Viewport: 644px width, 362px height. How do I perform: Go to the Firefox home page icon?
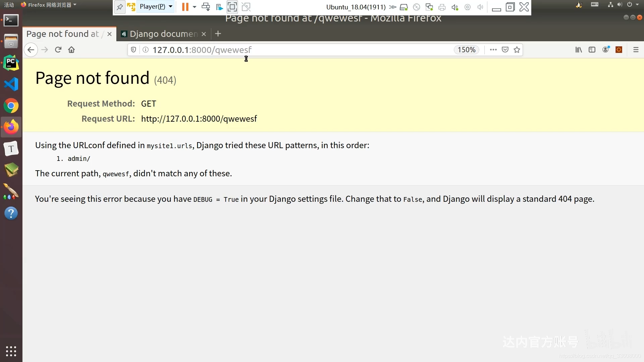click(71, 50)
